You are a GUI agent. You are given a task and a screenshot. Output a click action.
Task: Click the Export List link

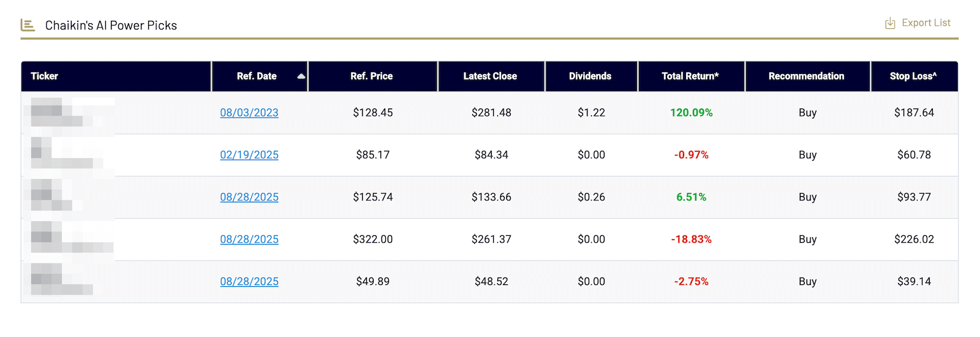pyautogui.click(x=925, y=23)
